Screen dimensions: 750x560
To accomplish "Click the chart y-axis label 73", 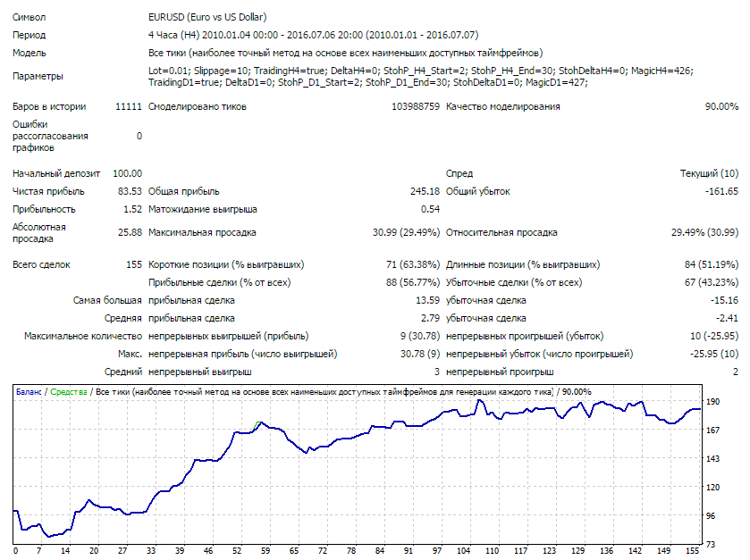I will coord(711,545).
